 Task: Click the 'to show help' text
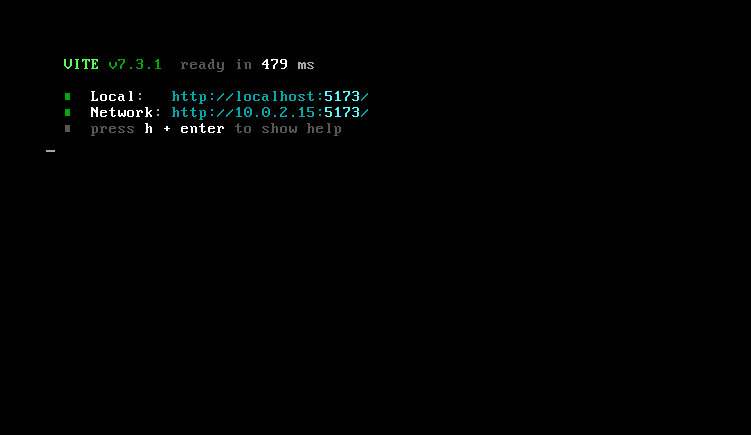point(288,128)
